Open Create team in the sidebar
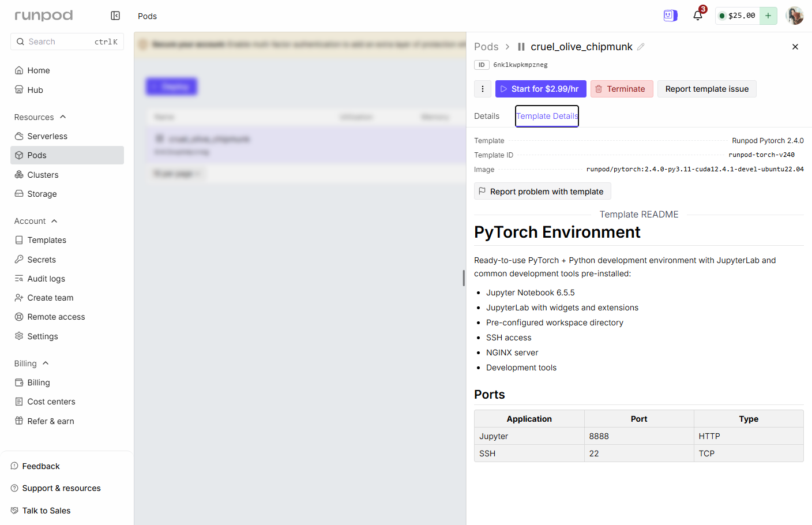 tap(67, 298)
